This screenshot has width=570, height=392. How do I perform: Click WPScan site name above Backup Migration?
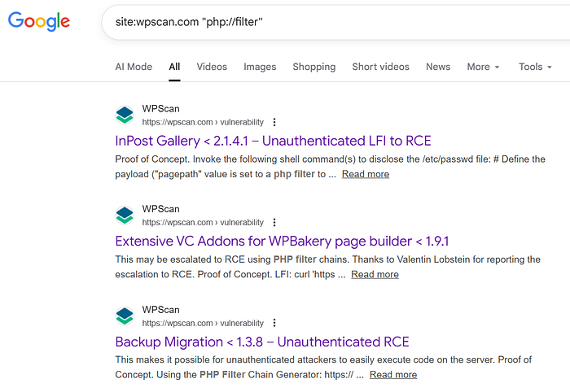(x=160, y=310)
